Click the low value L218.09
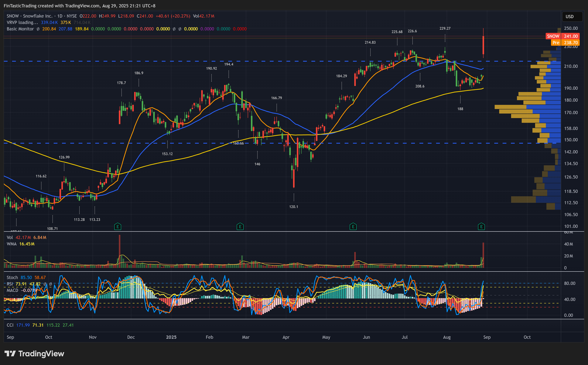588x365 pixels. pyautogui.click(x=126, y=16)
